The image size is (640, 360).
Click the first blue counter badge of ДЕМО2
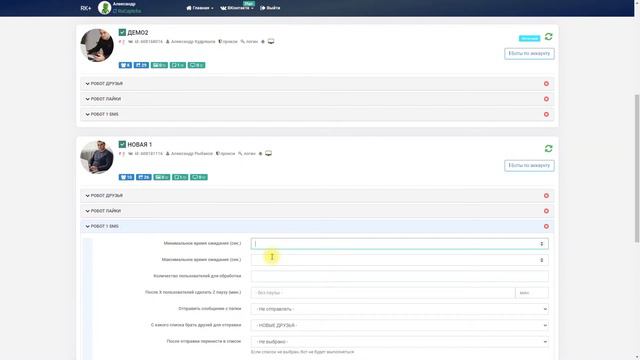(125, 65)
